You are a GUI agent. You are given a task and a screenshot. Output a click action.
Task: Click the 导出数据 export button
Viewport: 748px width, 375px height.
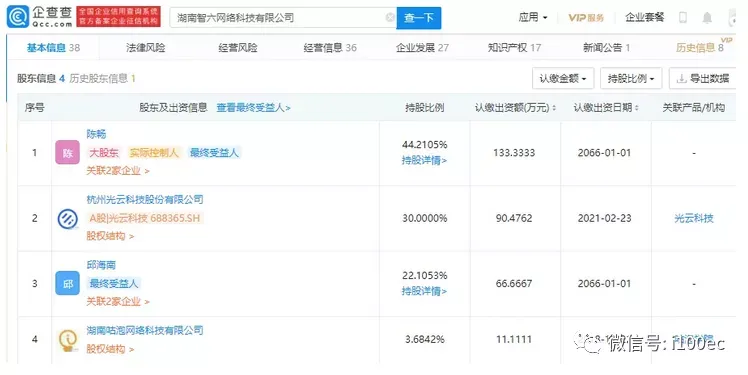coord(703,78)
